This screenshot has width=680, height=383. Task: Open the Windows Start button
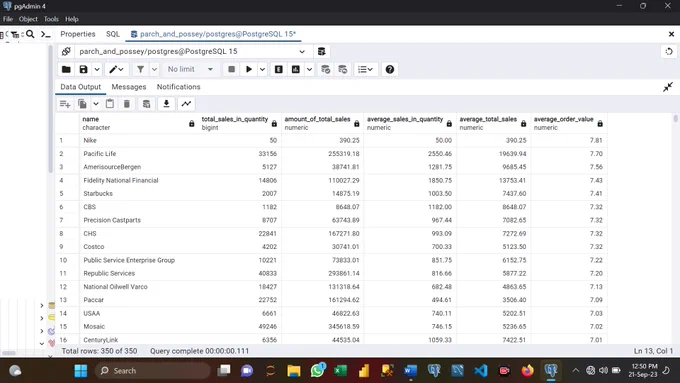point(81,371)
